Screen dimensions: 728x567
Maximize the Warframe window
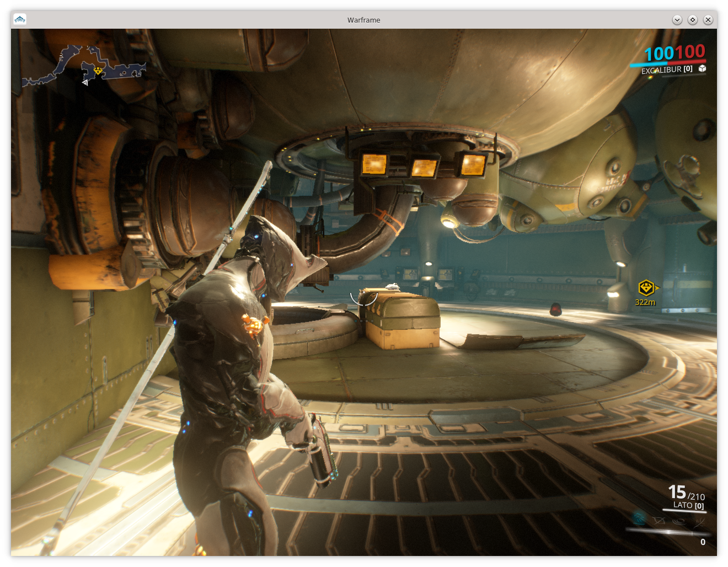(693, 20)
